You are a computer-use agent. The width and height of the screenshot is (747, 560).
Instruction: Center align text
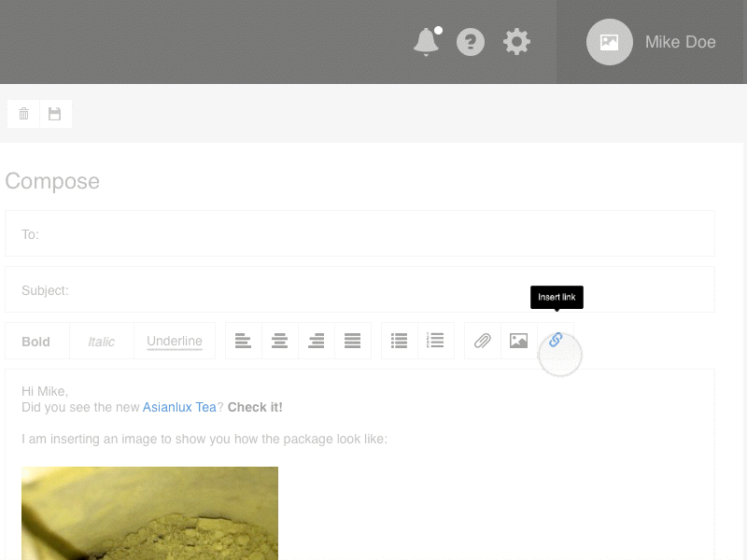(279, 341)
